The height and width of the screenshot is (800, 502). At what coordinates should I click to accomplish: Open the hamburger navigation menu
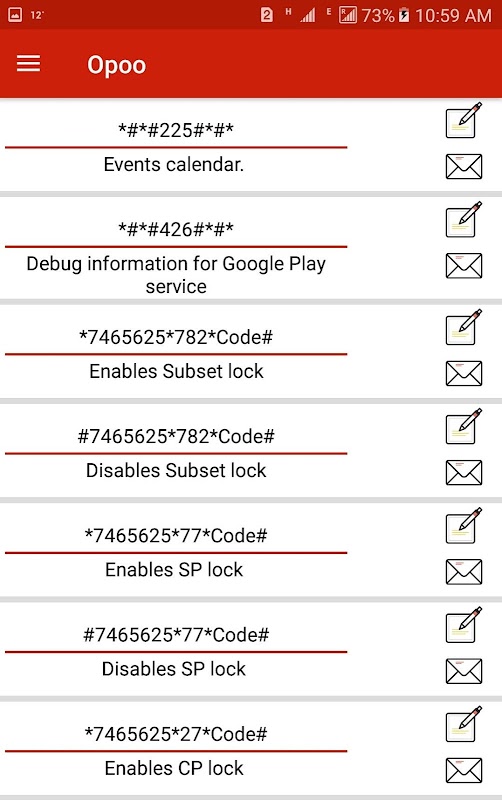pos(28,64)
